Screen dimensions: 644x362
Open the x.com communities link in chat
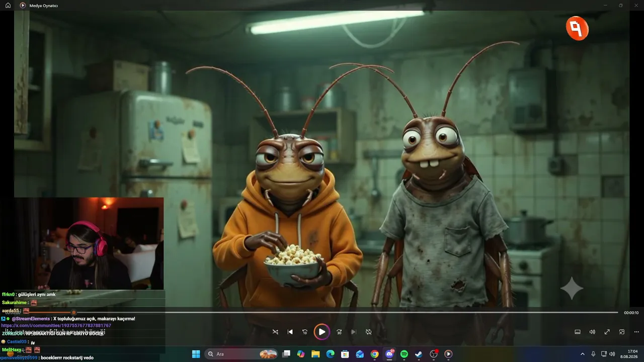[56, 326]
